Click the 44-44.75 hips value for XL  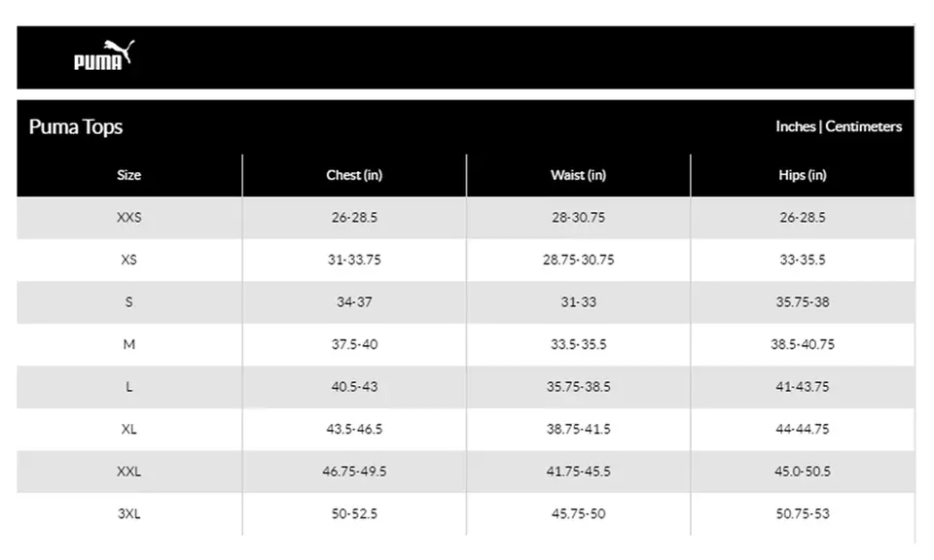803,429
